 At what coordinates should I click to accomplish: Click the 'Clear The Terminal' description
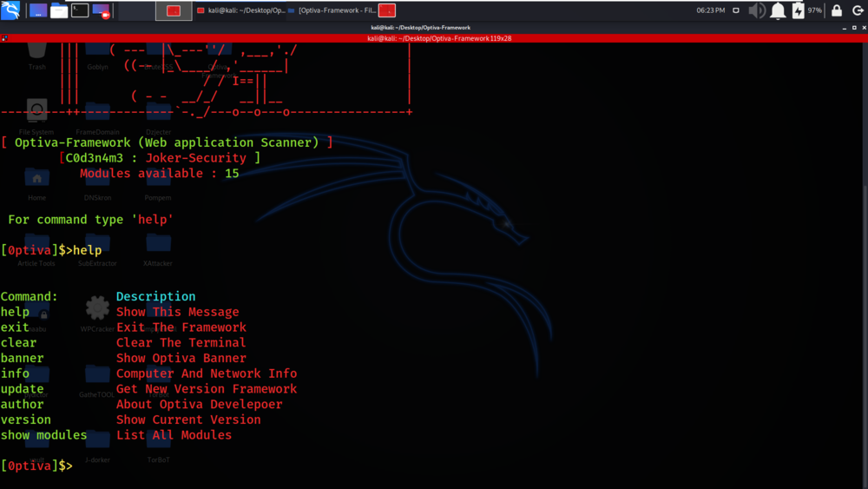click(x=181, y=343)
